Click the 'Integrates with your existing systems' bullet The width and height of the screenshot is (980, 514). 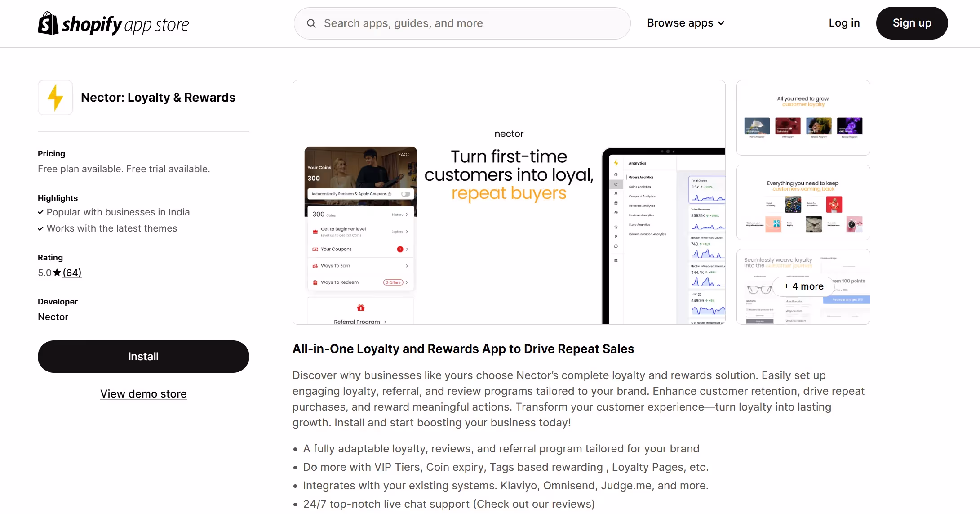tap(506, 486)
